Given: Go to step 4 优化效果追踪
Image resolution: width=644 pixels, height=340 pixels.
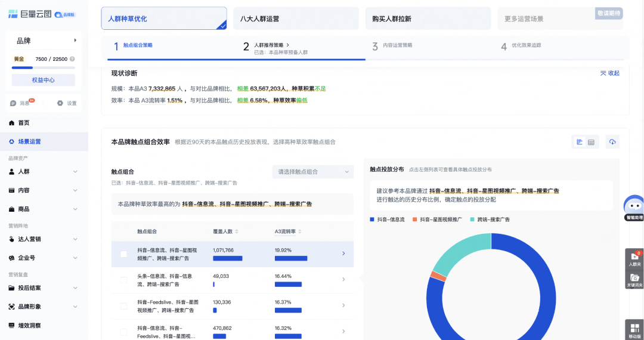Looking at the screenshot, I should [x=521, y=45].
